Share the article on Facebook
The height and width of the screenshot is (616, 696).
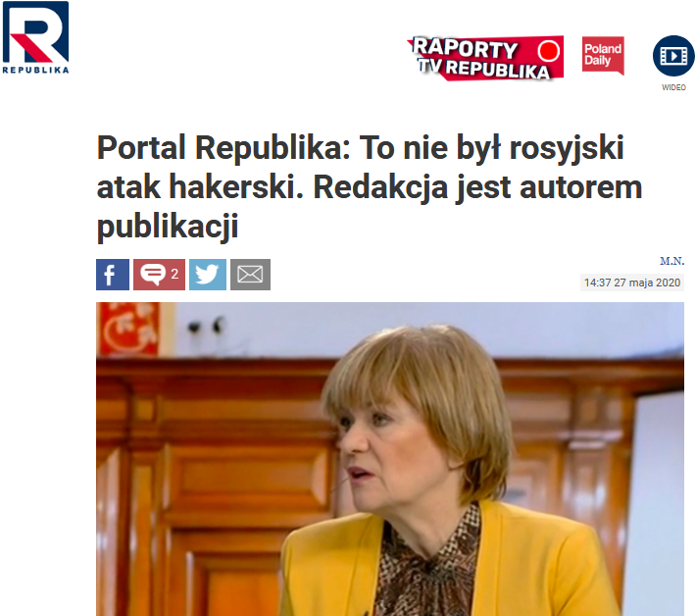click(x=113, y=275)
